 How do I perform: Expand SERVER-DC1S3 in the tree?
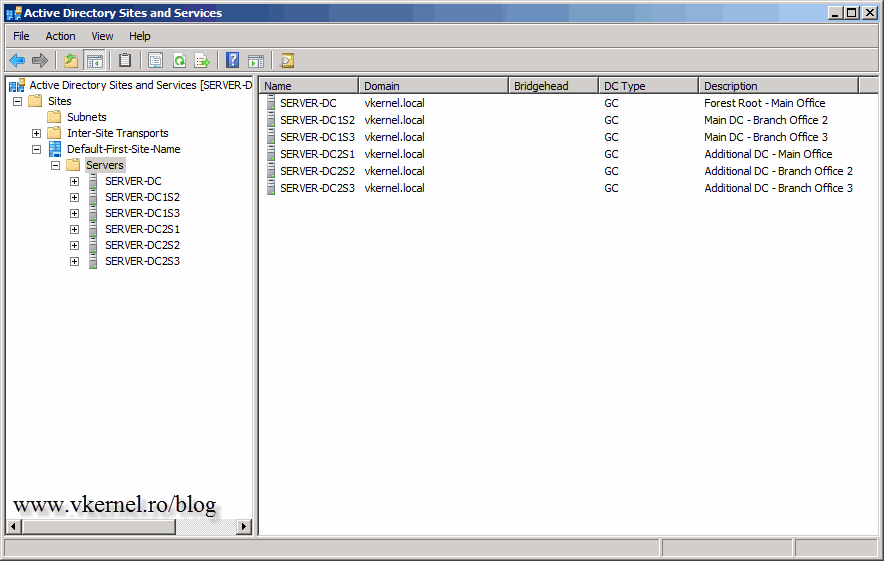74,214
